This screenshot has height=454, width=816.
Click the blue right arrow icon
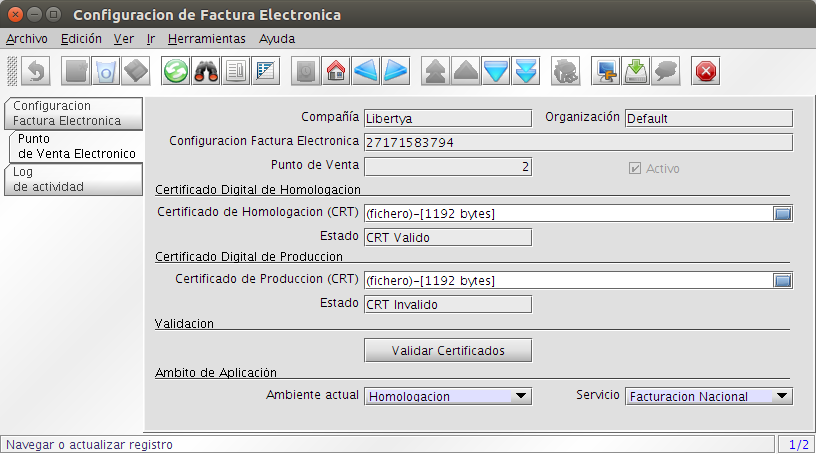(396, 71)
